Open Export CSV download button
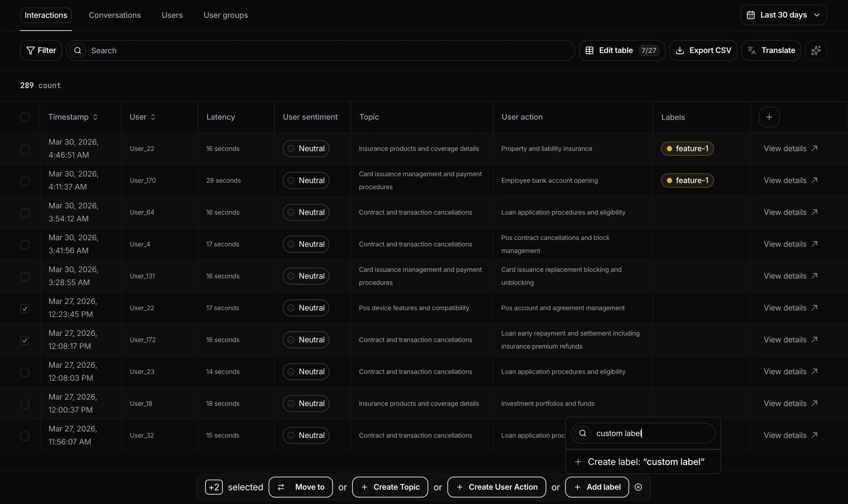 pyautogui.click(x=703, y=50)
